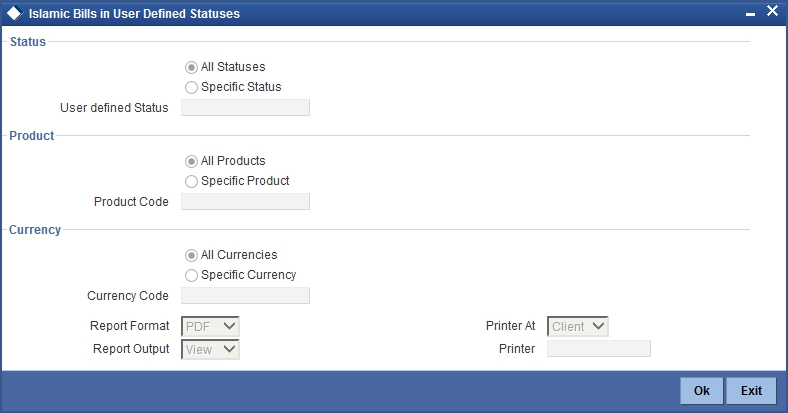788x413 pixels.
Task: Click into the Currency Code field
Action: coord(245,296)
